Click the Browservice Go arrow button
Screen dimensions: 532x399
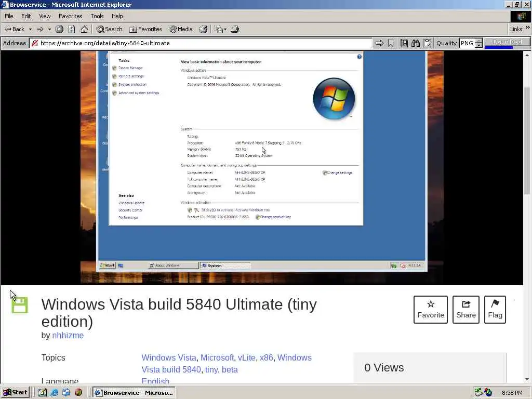tap(379, 43)
